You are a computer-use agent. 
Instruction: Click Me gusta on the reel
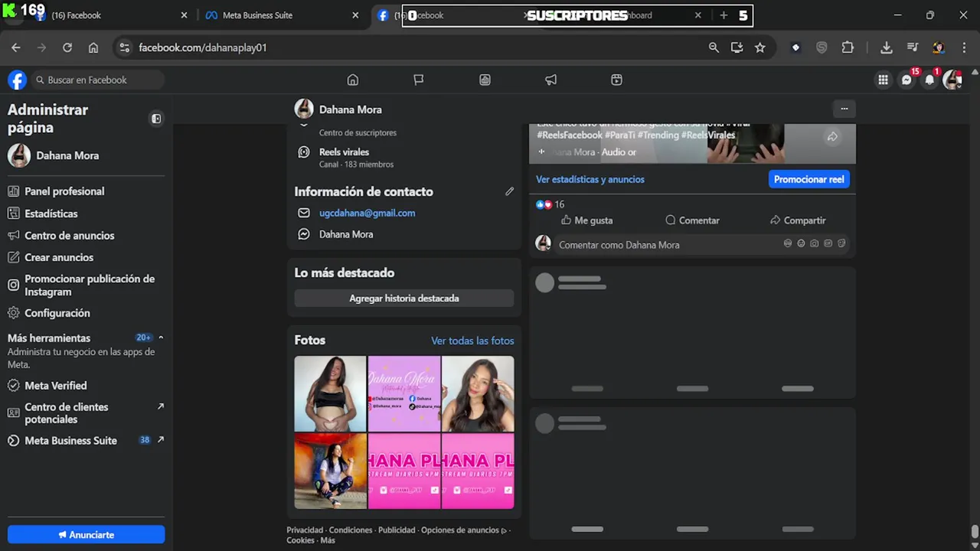point(586,220)
